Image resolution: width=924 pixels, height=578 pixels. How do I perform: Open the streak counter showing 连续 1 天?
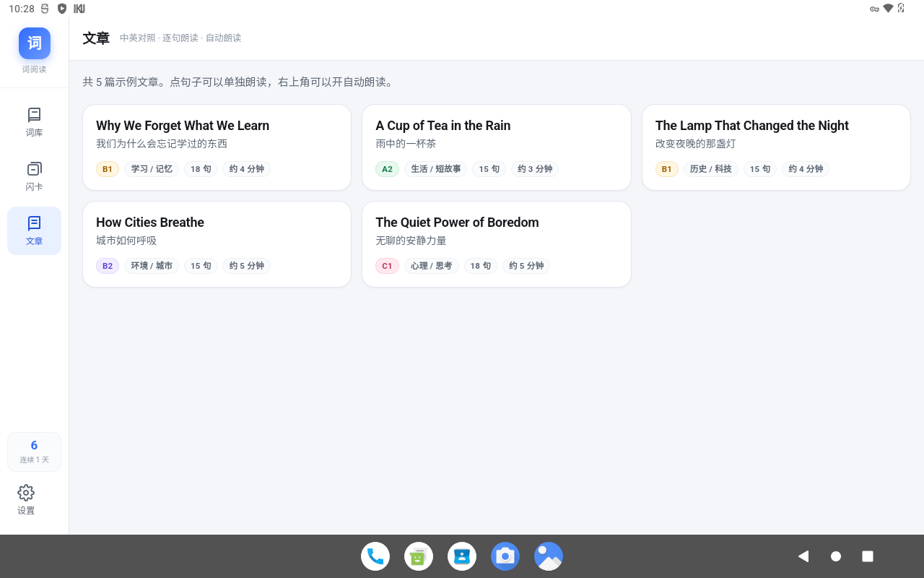coord(34,452)
